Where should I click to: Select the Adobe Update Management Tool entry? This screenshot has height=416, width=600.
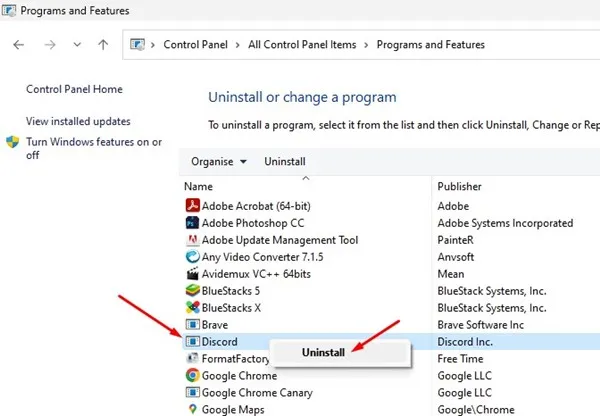coord(280,240)
